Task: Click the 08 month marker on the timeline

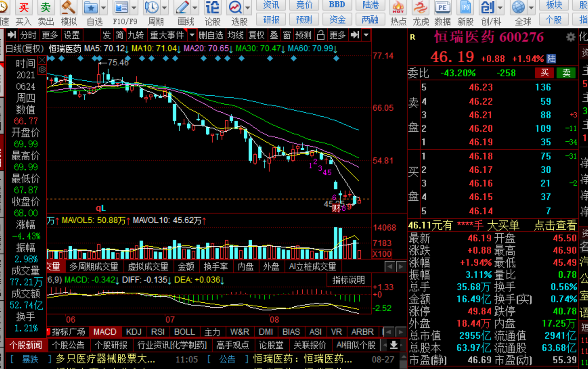Action: [x=274, y=320]
